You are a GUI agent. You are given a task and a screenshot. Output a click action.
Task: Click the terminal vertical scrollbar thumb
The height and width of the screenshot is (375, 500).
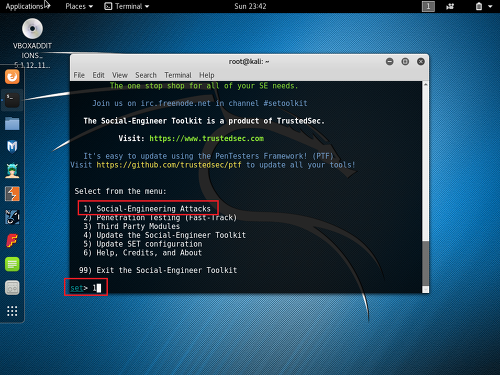click(426, 263)
